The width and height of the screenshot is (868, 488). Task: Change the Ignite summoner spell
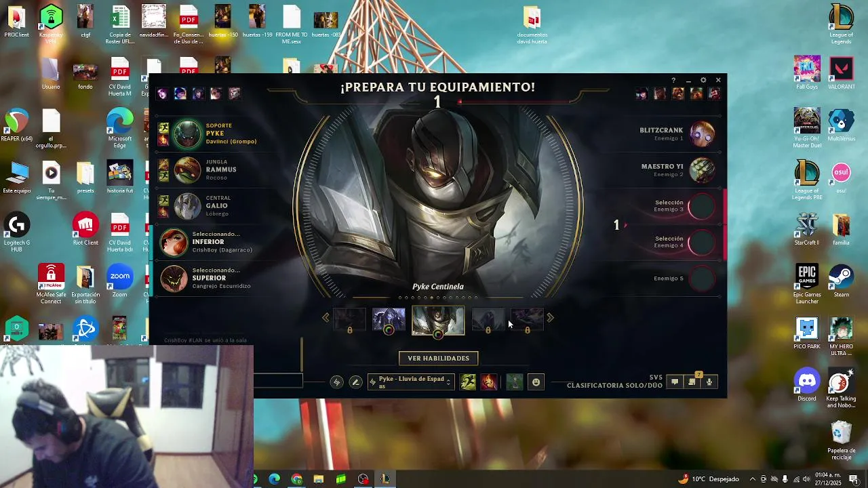tap(489, 382)
